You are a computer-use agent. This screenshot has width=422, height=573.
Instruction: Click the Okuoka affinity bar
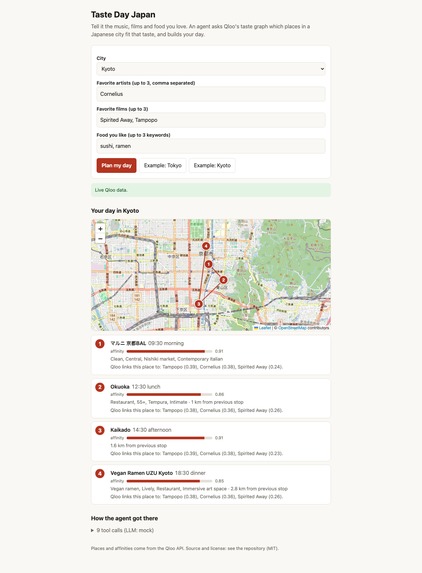169,395
